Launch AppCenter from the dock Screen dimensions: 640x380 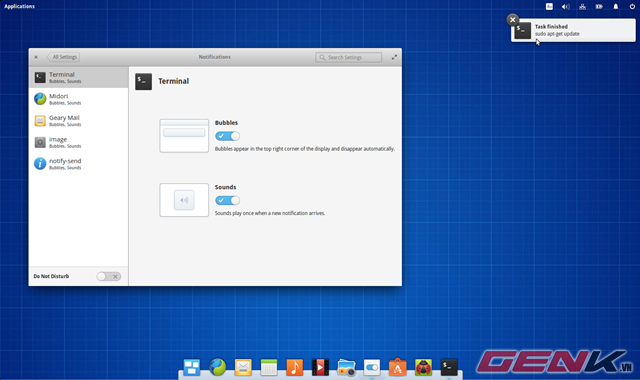[398, 367]
